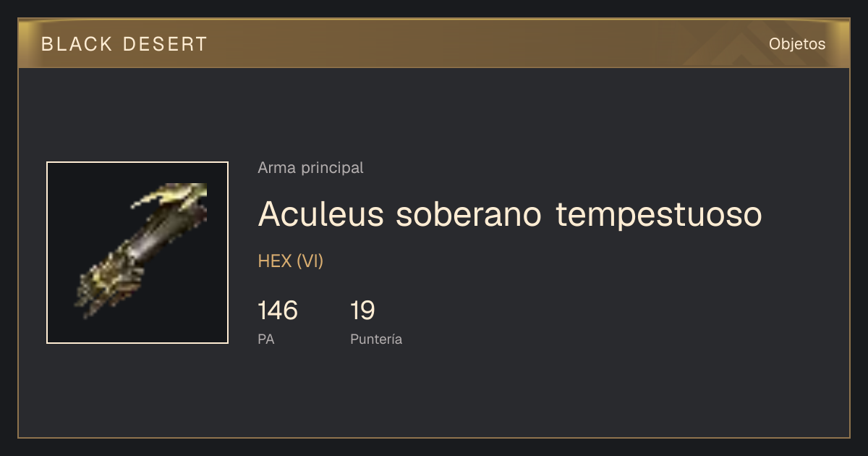Click the Puntería stat label

click(x=376, y=339)
